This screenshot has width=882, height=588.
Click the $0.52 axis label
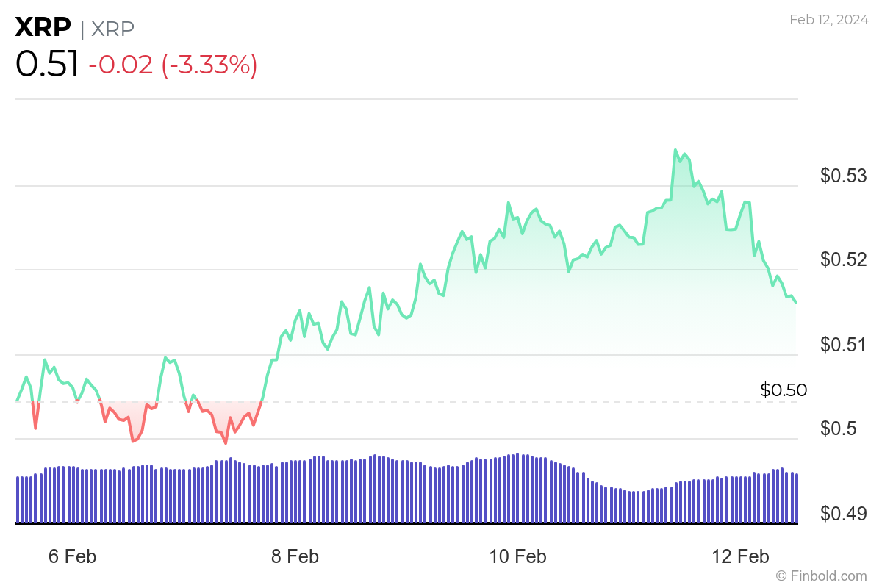844,259
